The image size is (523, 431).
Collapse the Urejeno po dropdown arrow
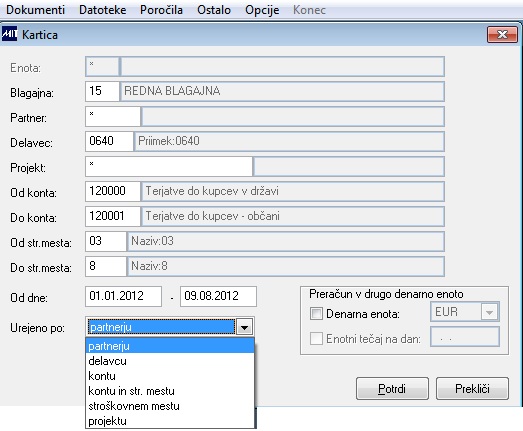coord(244,327)
